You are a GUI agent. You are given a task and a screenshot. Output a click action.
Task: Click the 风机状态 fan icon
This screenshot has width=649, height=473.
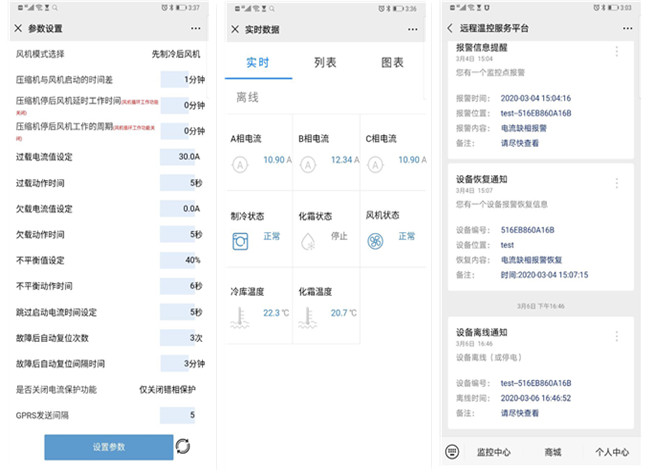pyautogui.click(x=375, y=240)
